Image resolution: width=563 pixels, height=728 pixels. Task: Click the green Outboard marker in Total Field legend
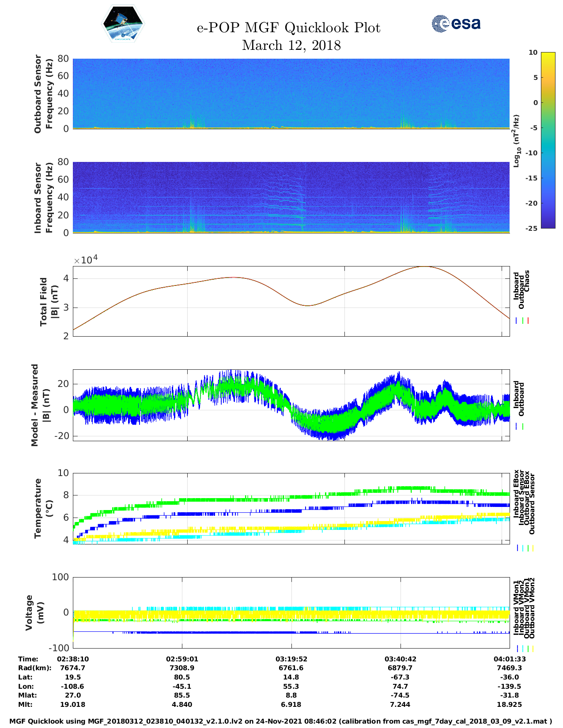(522, 321)
